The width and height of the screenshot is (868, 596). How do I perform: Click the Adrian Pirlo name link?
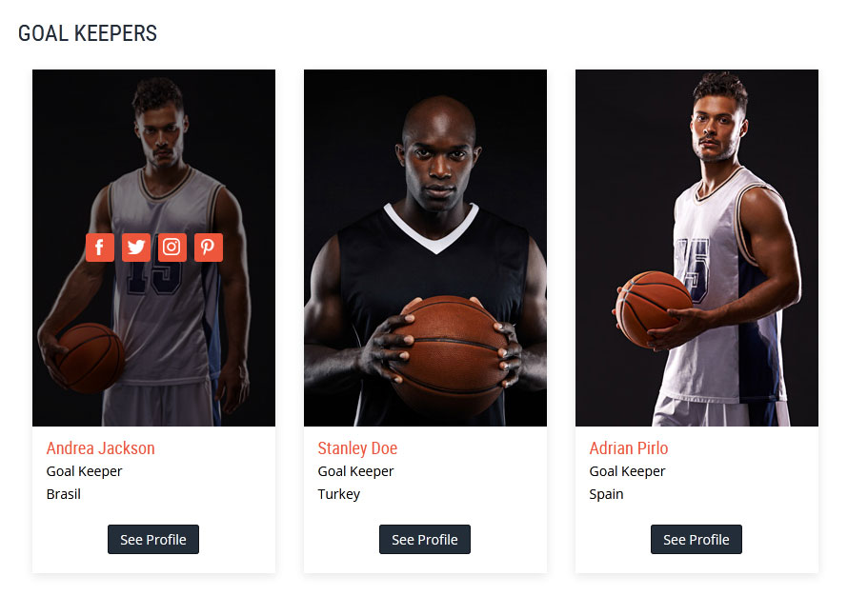point(629,447)
